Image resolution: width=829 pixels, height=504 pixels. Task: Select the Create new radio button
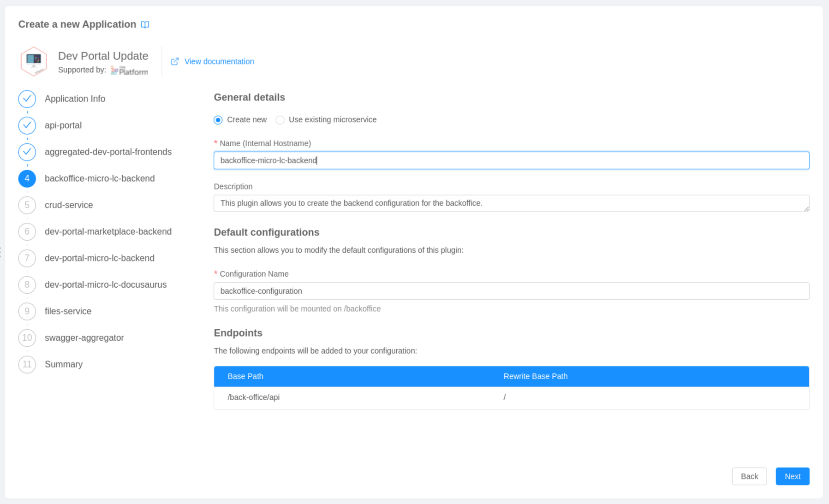tap(218, 120)
